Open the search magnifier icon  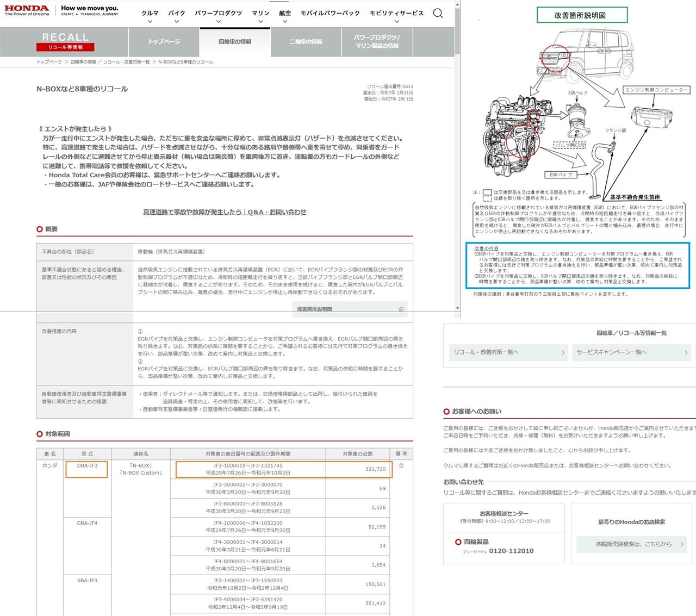438,13
